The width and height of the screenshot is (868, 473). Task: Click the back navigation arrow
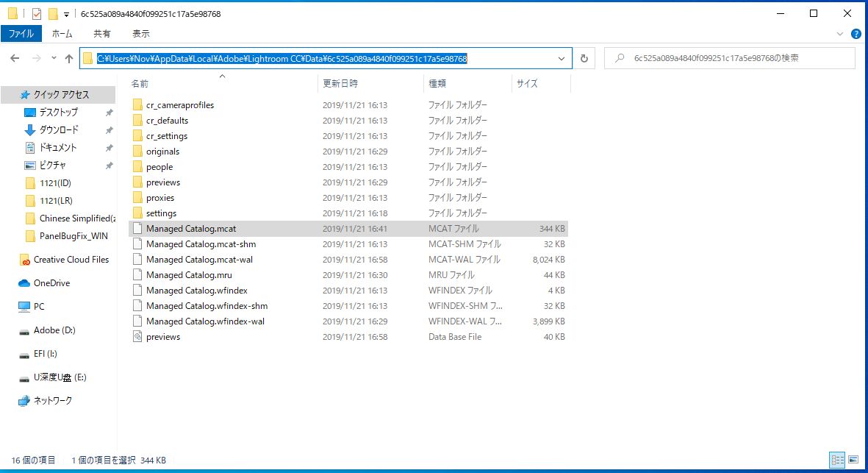point(14,58)
